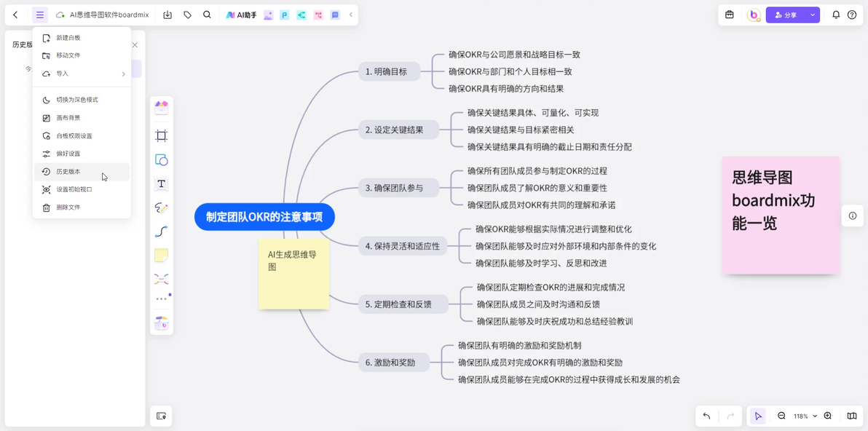Open 偏好设置 preferences

pos(82,154)
